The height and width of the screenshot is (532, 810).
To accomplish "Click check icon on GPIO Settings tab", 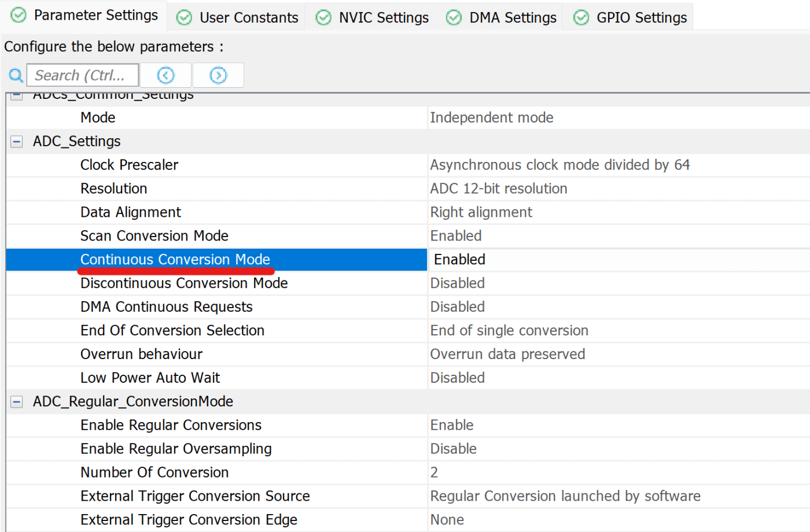I will [x=580, y=17].
